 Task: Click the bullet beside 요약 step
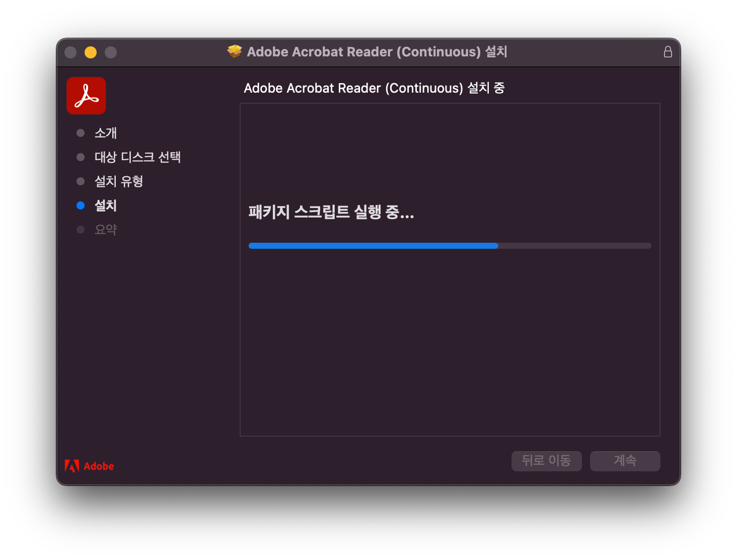click(81, 229)
